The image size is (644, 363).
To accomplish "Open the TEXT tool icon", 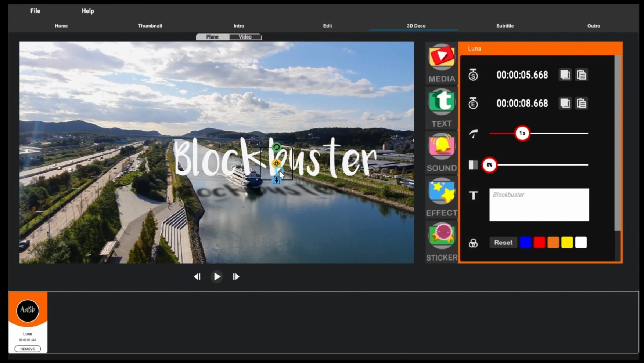I will pyautogui.click(x=442, y=108).
